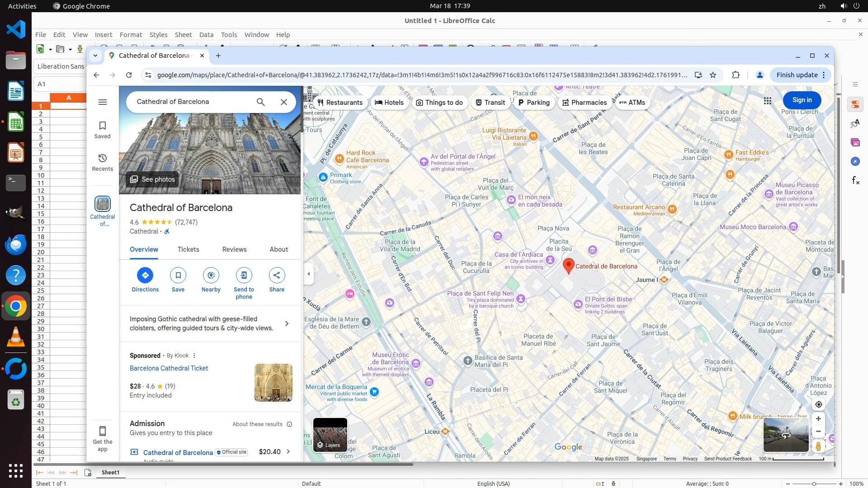Click the Sign in button
Viewport: 868px width, 488px height.
(802, 100)
